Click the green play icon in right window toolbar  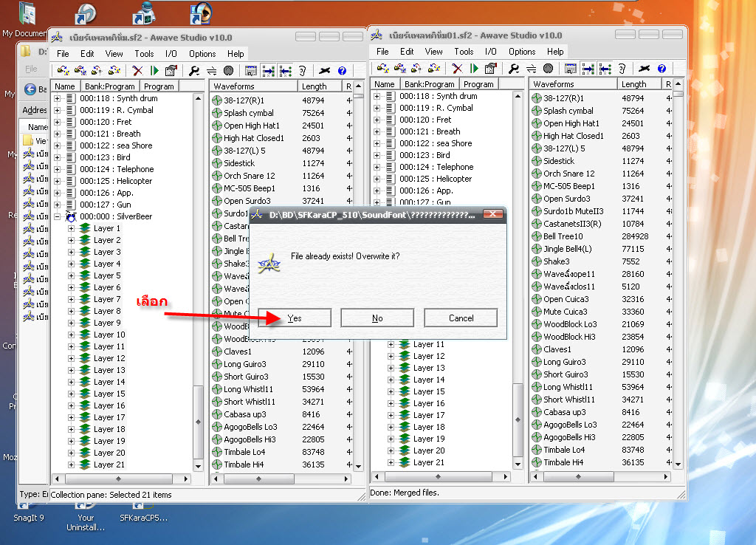tap(475, 69)
